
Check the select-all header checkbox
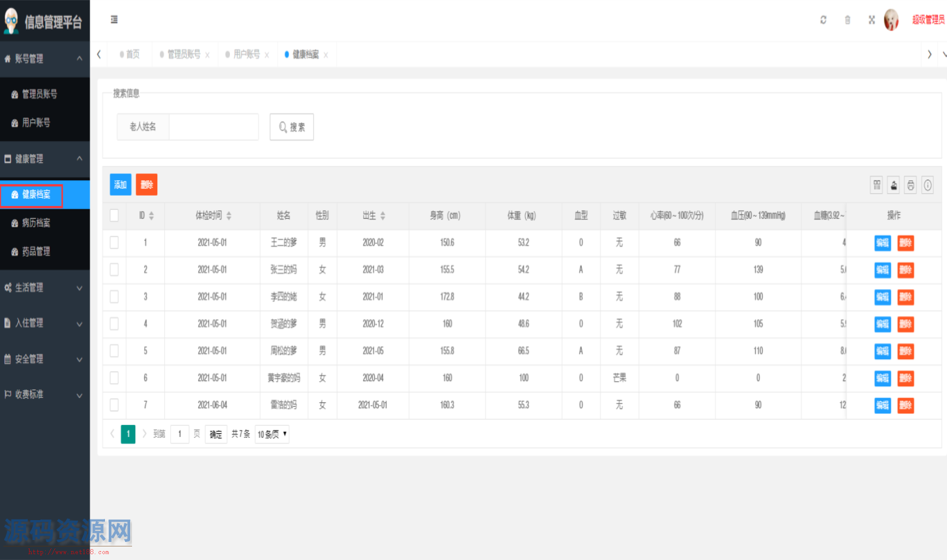[x=114, y=216]
